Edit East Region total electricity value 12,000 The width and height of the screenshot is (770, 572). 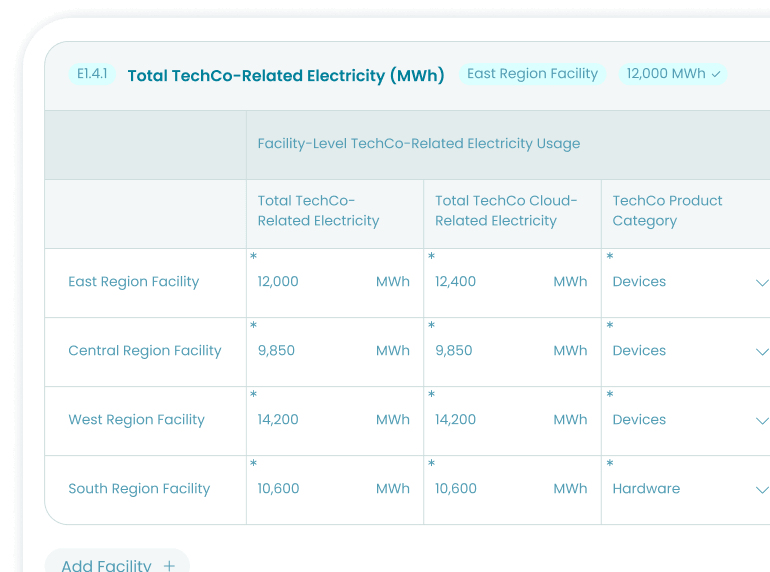[x=278, y=281]
